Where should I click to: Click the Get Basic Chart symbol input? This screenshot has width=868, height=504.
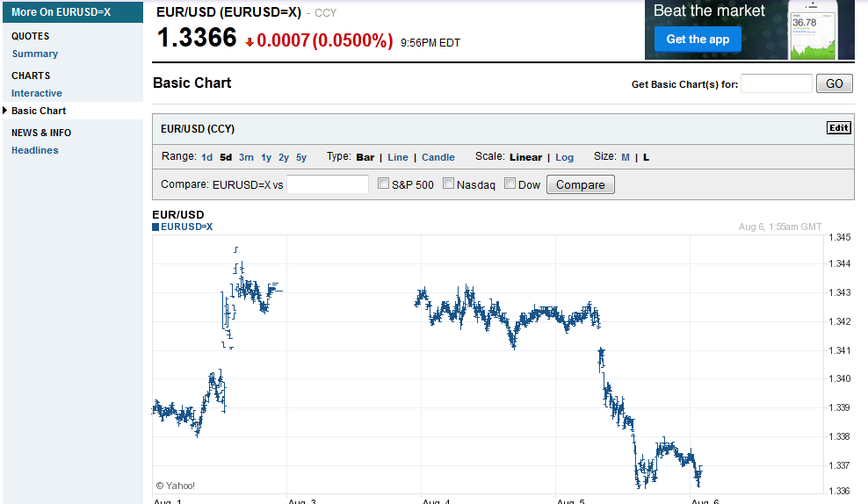[776, 83]
